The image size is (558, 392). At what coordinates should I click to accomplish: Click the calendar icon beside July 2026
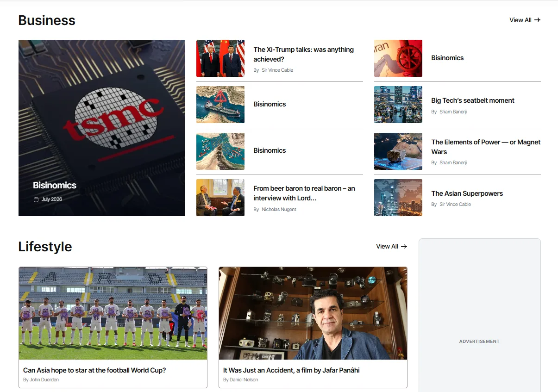36,199
